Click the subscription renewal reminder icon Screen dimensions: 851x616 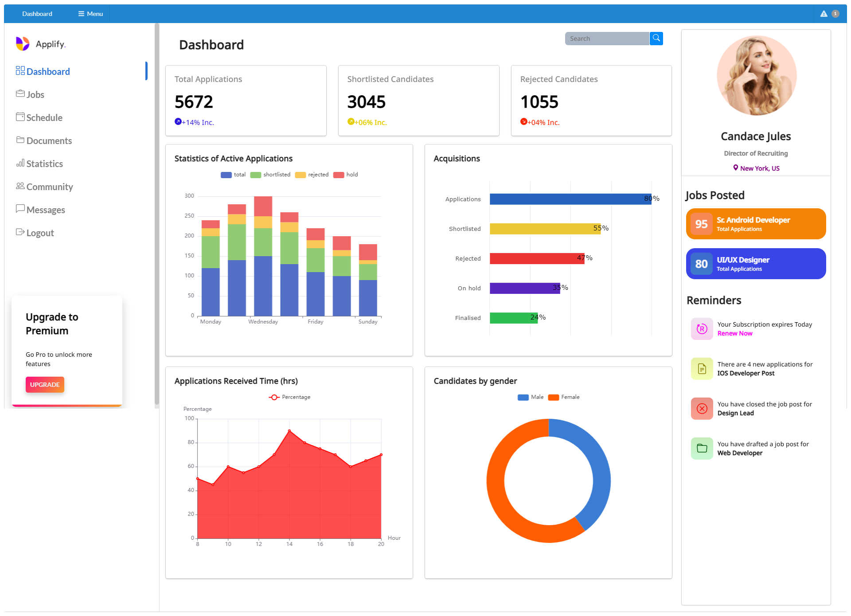pyautogui.click(x=702, y=329)
